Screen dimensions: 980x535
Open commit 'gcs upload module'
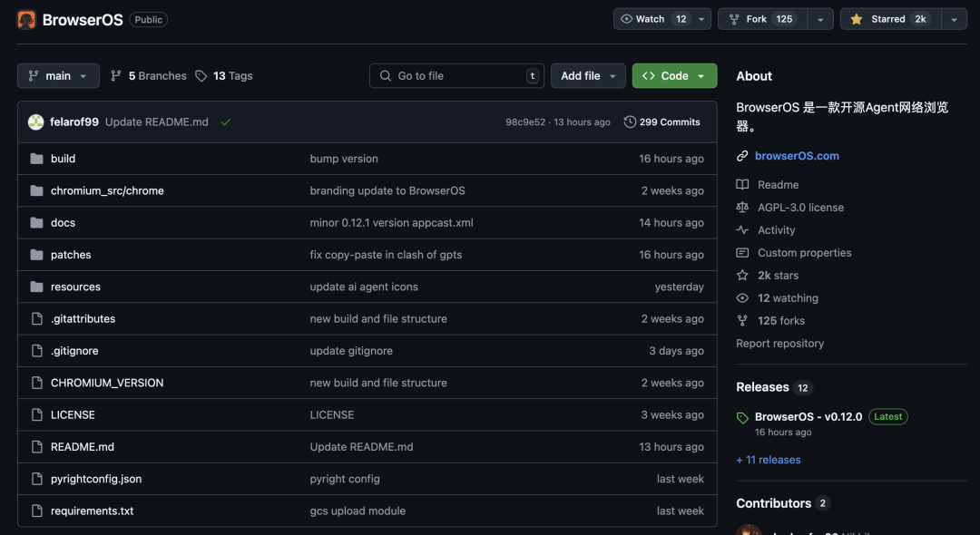[358, 511]
